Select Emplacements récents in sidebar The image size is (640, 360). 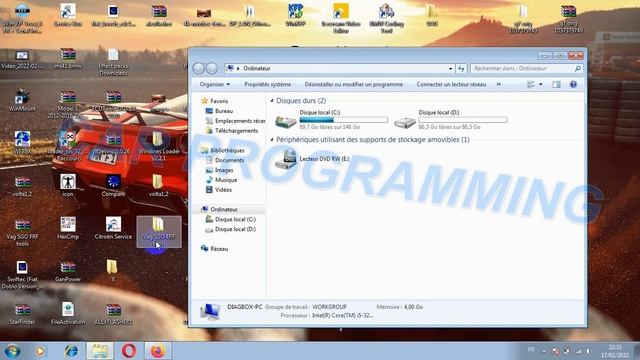[235, 121]
